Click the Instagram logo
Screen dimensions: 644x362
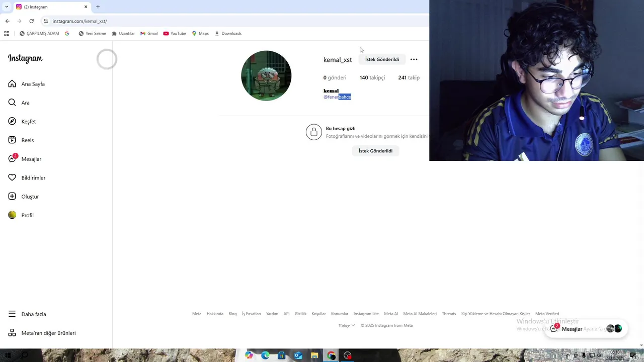[25, 58]
